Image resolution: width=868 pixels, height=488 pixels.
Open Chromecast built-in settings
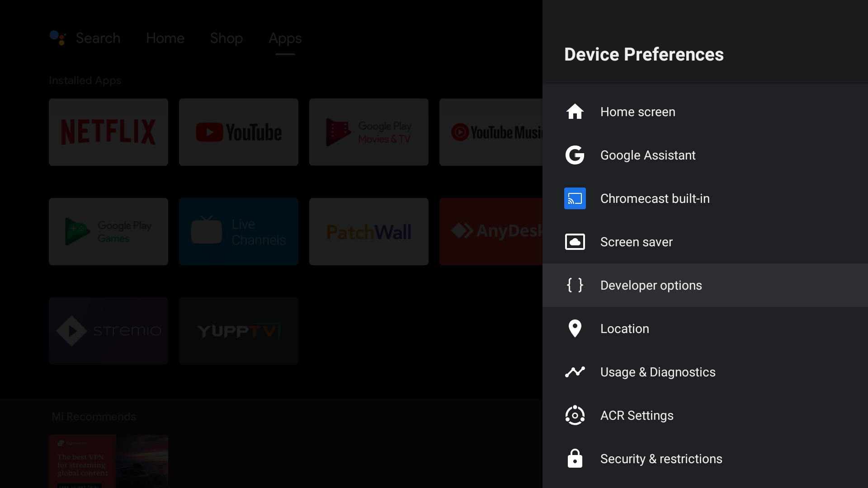705,198
